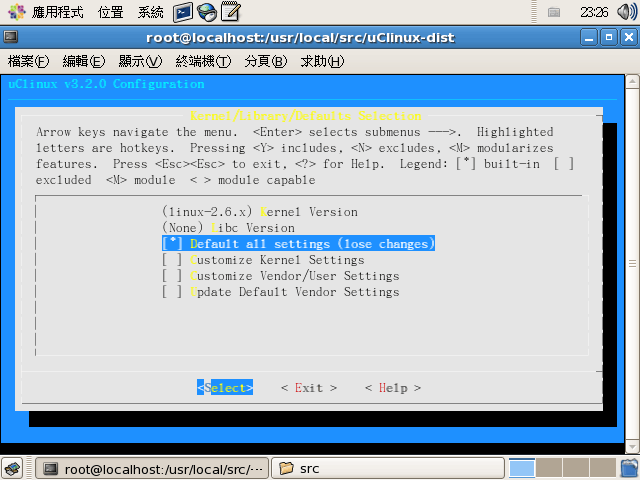Open the Kernel Version choice list
Viewport: 640px width, 480px height.
tap(259, 212)
